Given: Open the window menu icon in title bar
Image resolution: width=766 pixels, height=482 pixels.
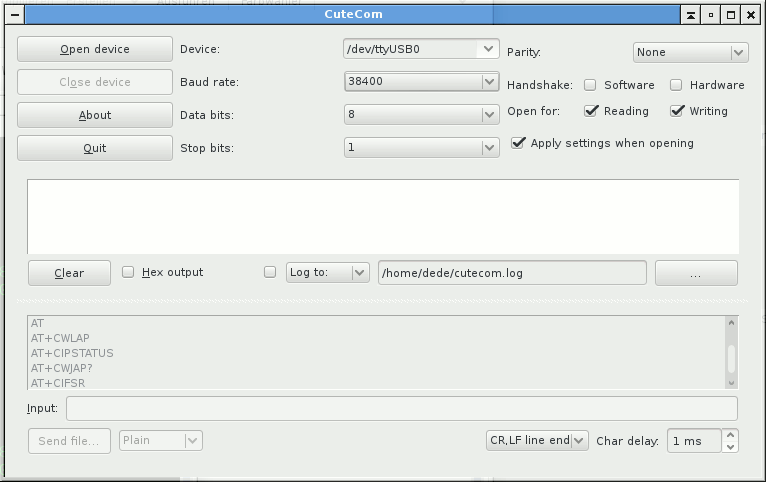Looking at the screenshot, I should click(x=15, y=15).
